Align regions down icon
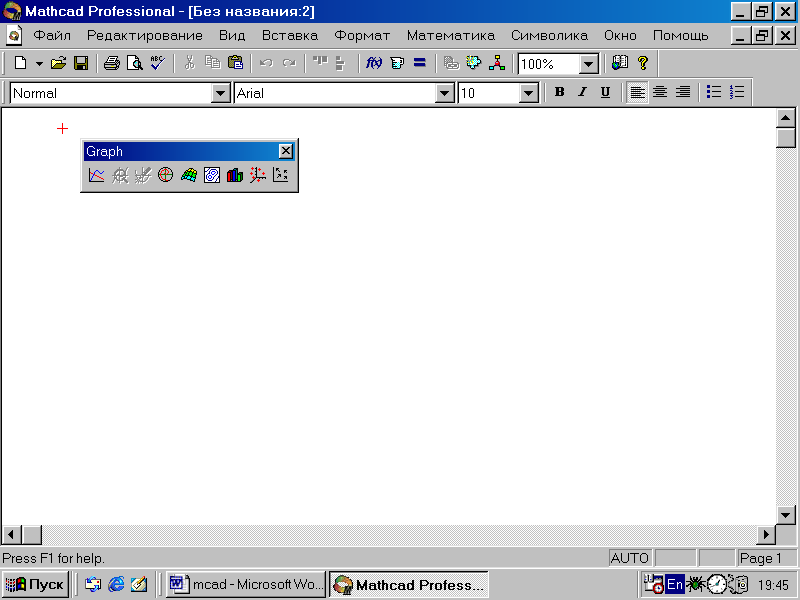This screenshot has width=800, height=600. coord(341,63)
